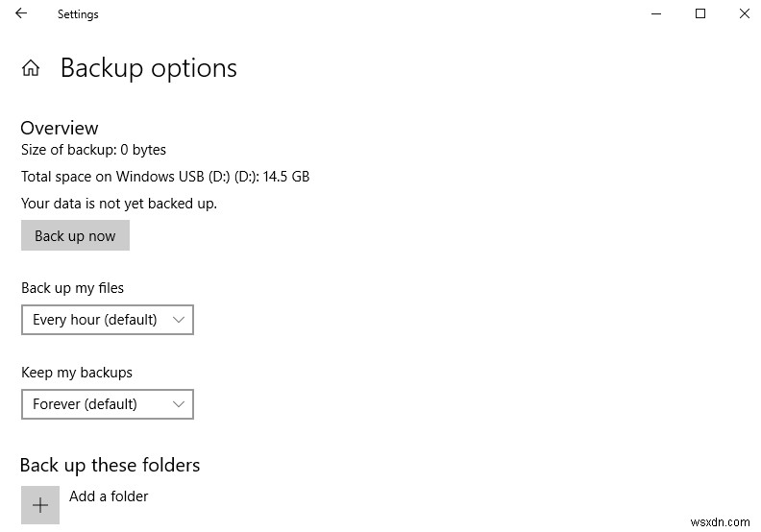Screen dimensions: 761x532
Task: Minimize the Settings window
Action: tap(656, 13)
